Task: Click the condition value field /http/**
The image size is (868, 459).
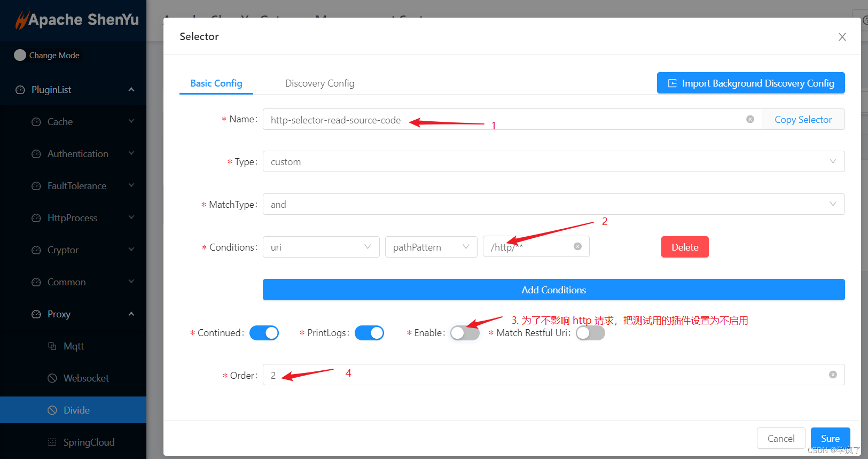Action: [536, 246]
